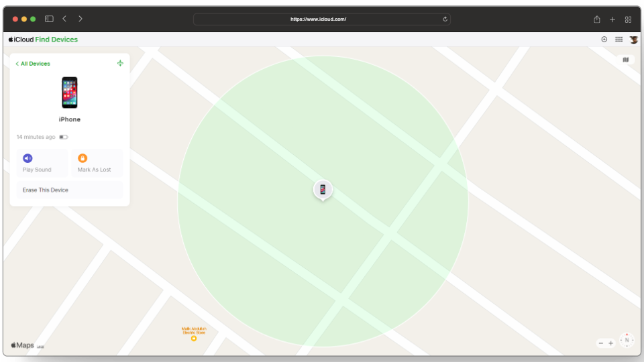
Task: Choose Erase This Device
Action: pyautogui.click(x=69, y=190)
